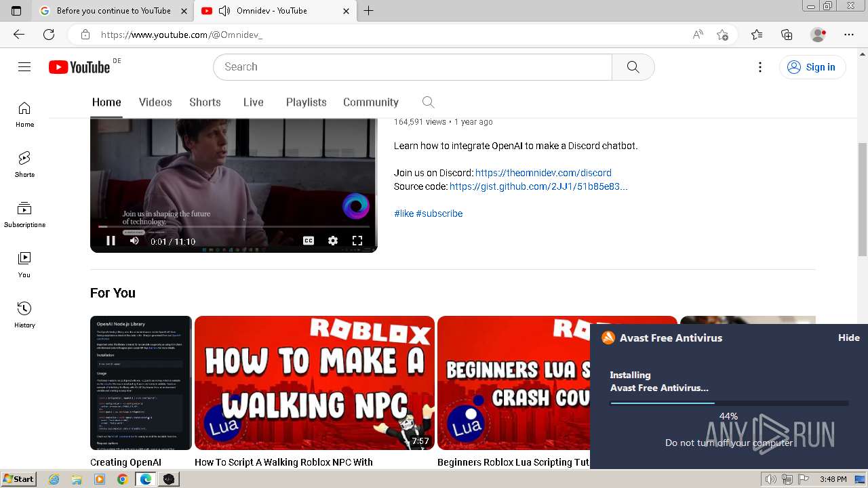This screenshot has width=868, height=488.
Task: Open the Playlists tab
Action: point(306,102)
